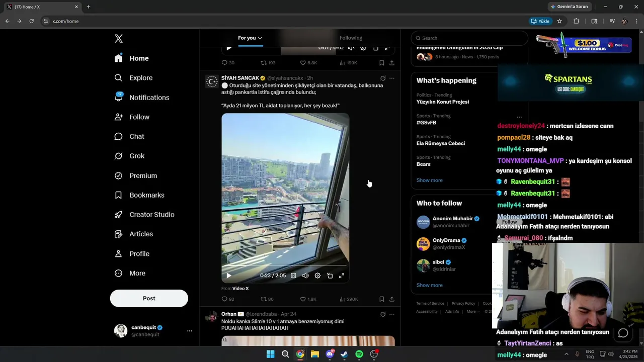Open Bookmarks in the sidebar

point(139,195)
